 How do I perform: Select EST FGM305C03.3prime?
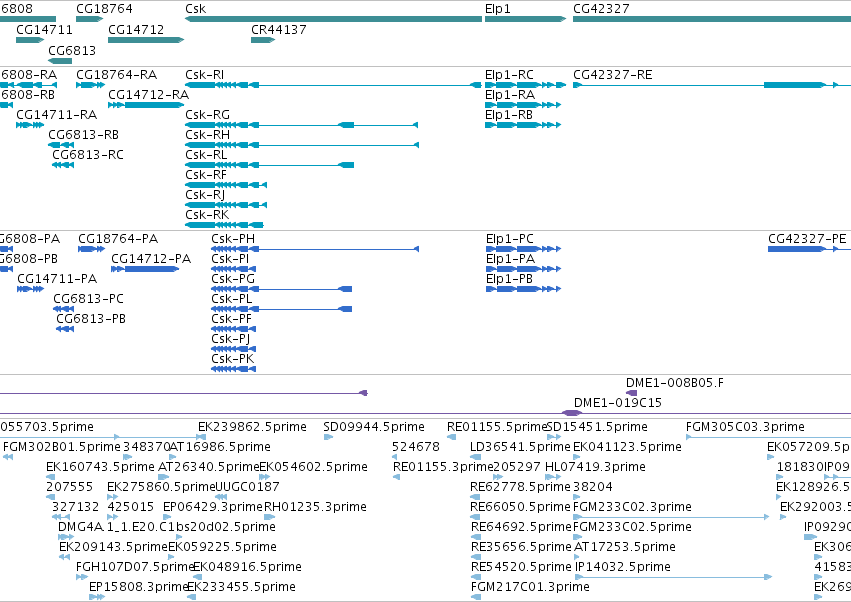pyautogui.click(x=745, y=427)
